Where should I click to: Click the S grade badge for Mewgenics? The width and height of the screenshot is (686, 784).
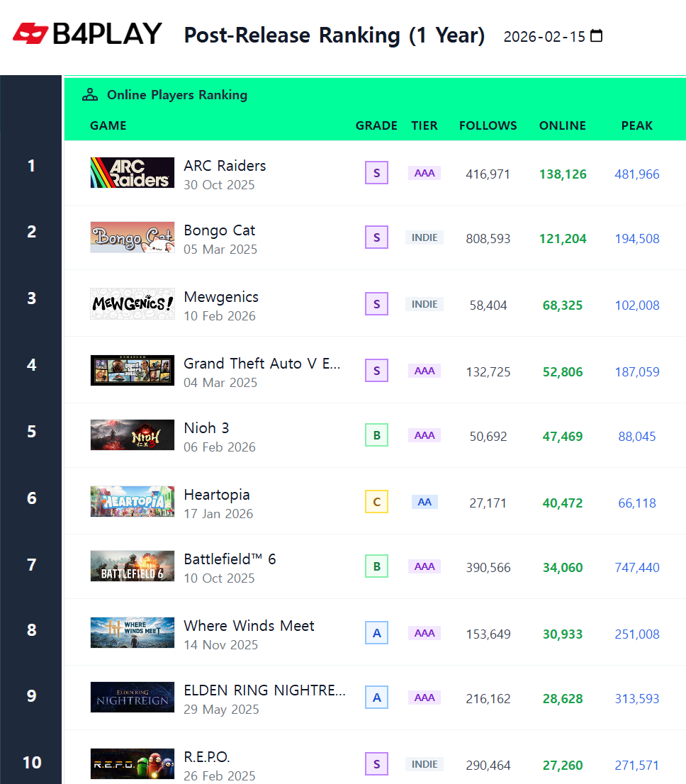click(x=376, y=304)
